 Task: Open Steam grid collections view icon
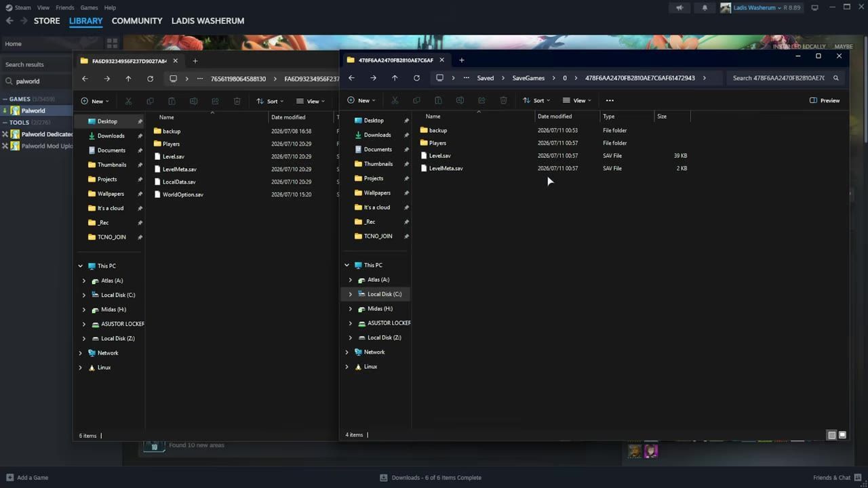tap(112, 43)
